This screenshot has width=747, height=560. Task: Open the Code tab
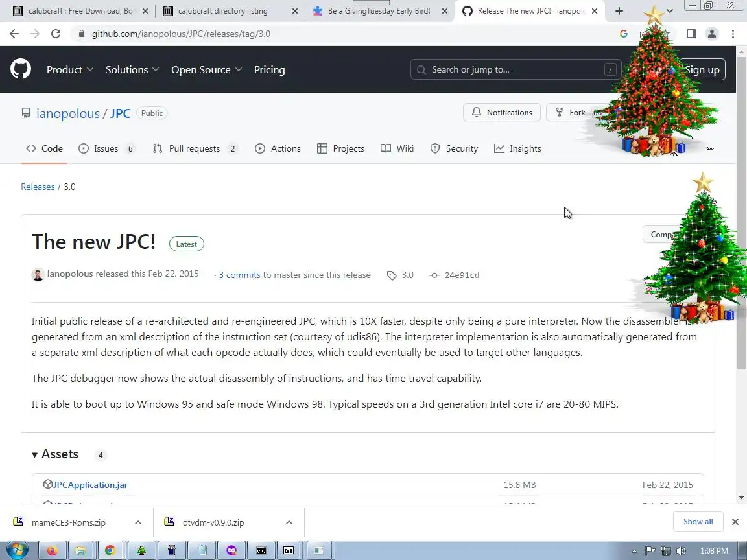[44, 148]
